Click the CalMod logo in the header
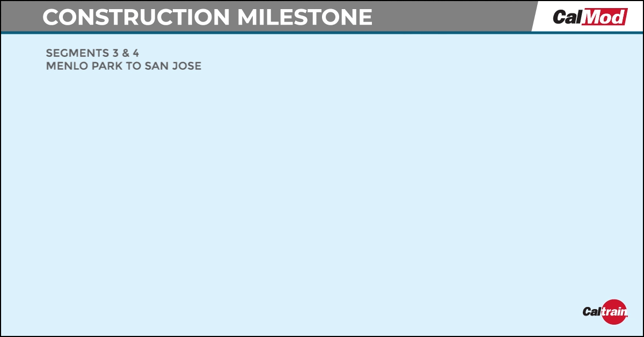This screenshot has width=644, height=337. (x=590, y=17)
